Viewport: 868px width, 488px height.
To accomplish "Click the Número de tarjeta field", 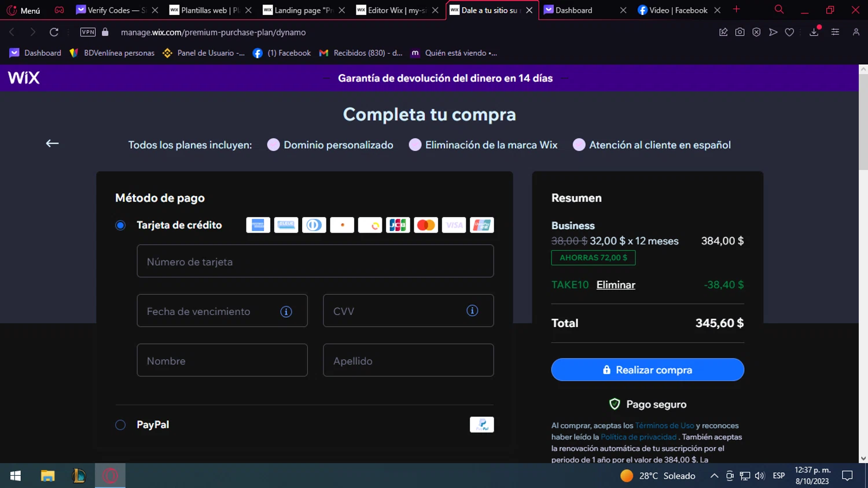I will coord(315,261).
